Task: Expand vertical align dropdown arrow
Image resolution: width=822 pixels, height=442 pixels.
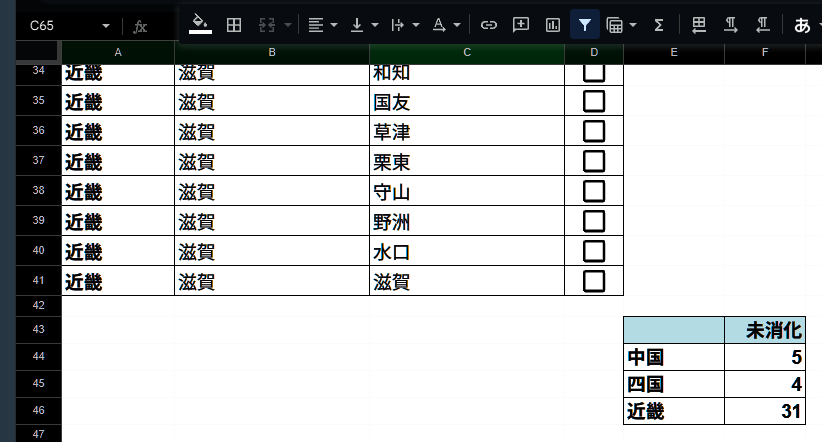Action: [375, 25]
